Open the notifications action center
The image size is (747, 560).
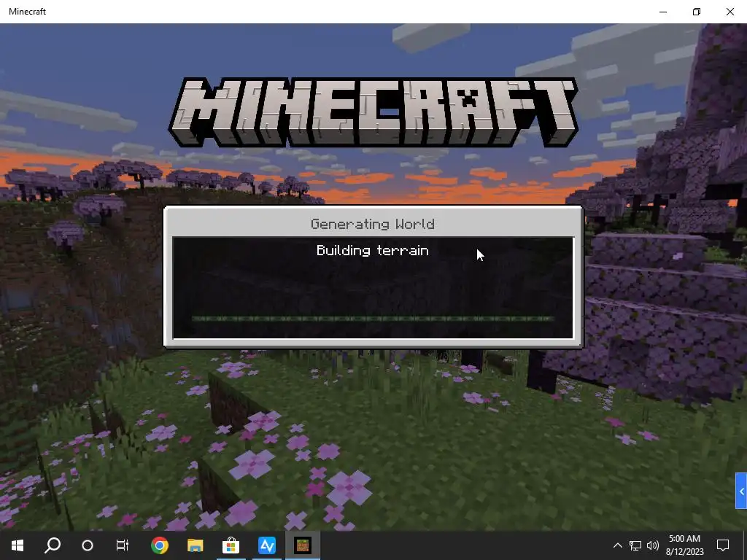click(x=723, y=545)
